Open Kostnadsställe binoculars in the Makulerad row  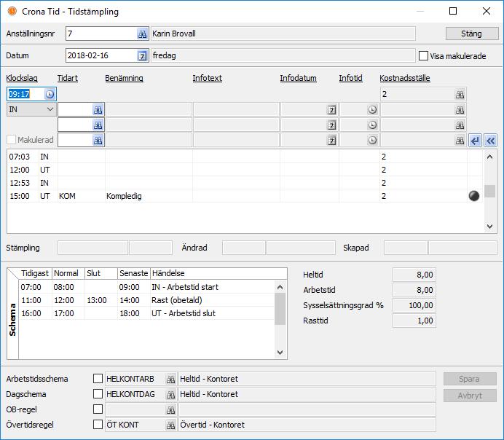click(460, 140)
